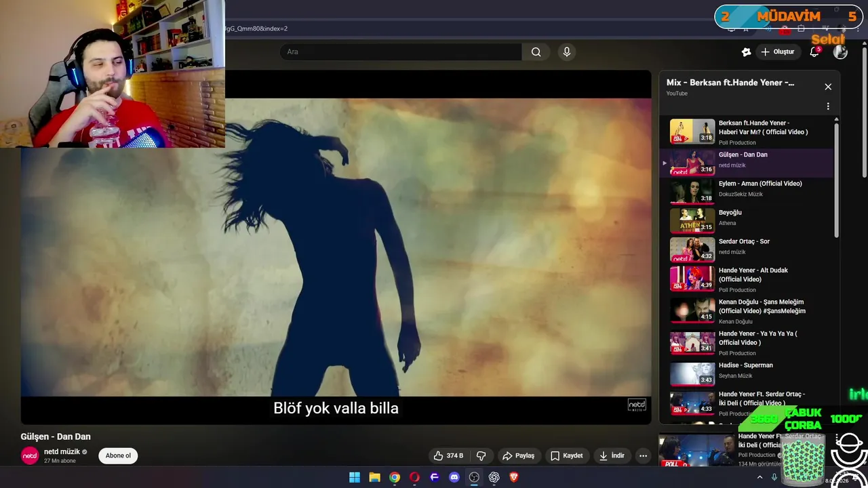The width and height of the screenshot is (868, 488).
Task: Open the netd müzik channel avatar
Action: click(x=30, y=455)
